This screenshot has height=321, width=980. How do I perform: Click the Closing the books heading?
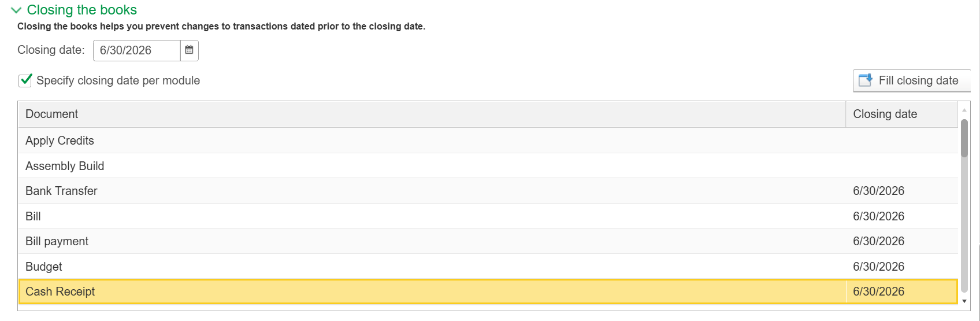click(x=82, y=10)
